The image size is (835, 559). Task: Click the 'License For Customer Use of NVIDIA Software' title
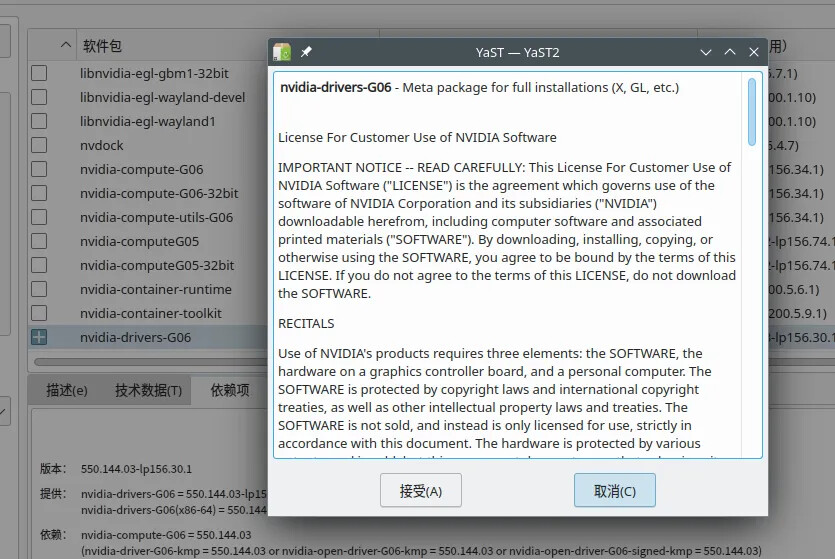(x=417, y=137)
